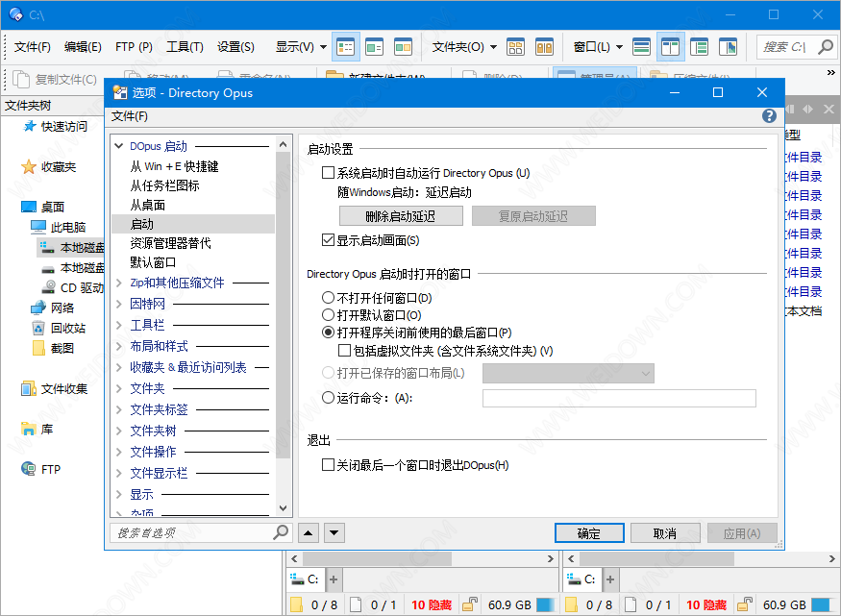Click toolbar overflow chevron at right
The height and width of the screenshot is (616, 841).
point(830,72)
